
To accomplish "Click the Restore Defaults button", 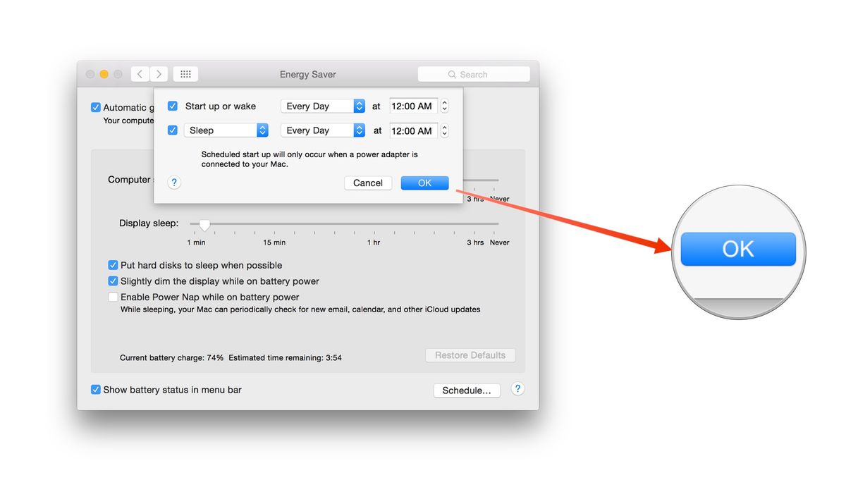I will [x=470, y=355].
